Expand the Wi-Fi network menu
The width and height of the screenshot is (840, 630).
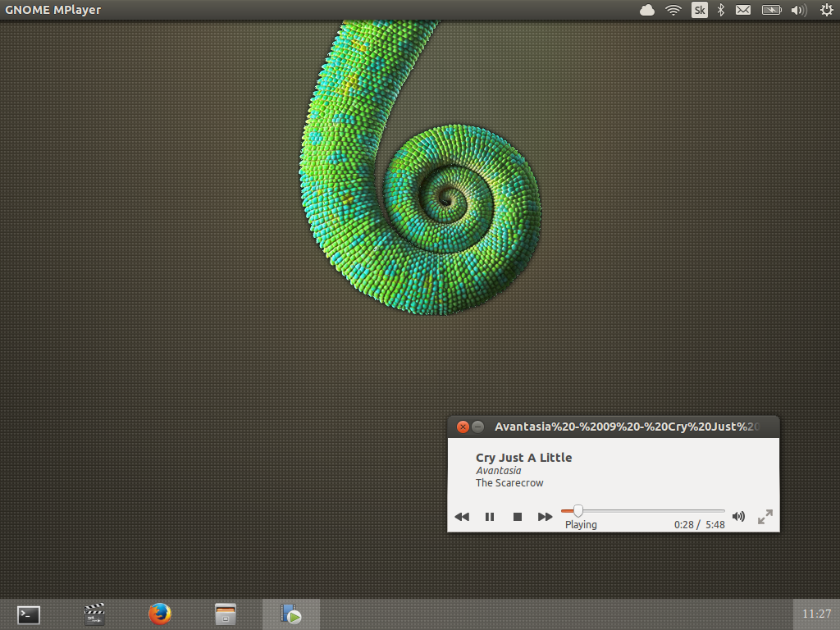coord(673,10)
